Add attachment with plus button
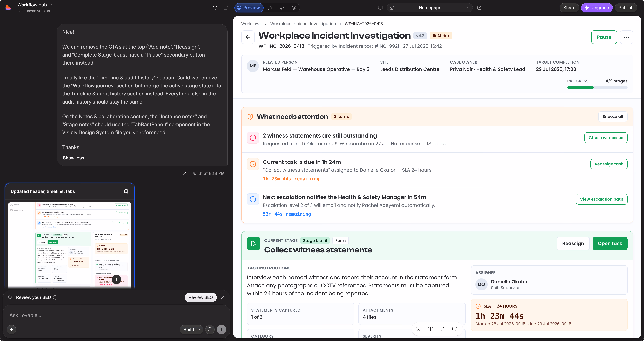Image resolution: width=644 pixels, height=341 pixels. (x=11, y=330)
